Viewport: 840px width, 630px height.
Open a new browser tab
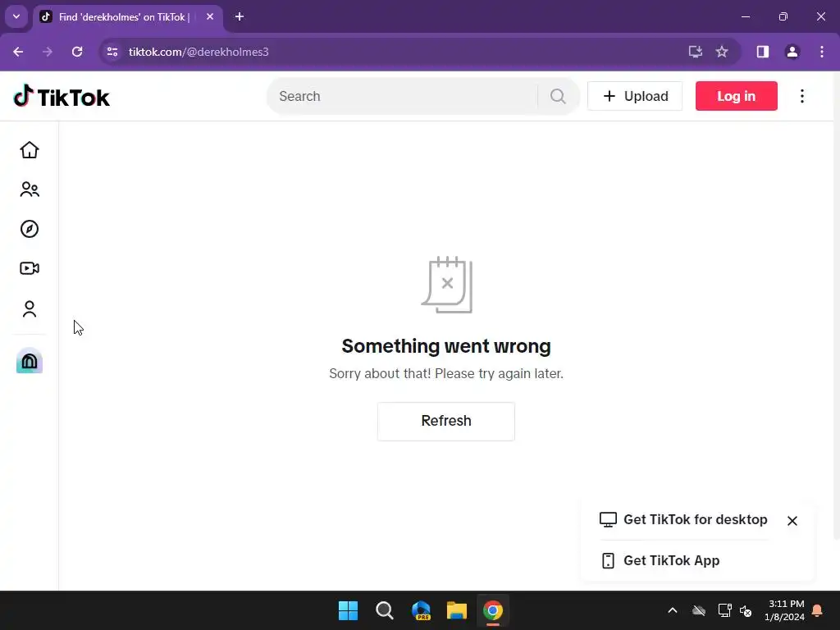(240, 16)
